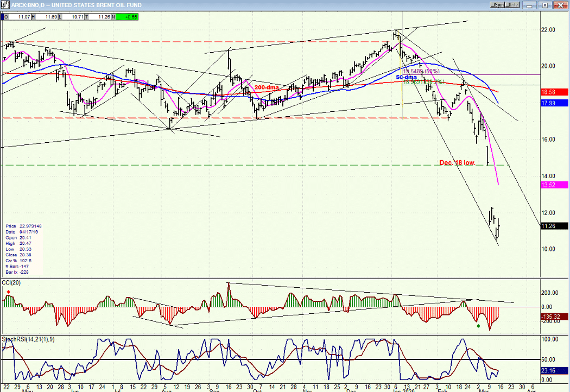570x392 pixels.
Task: Click the 200-dma text label
Action: [x=267, y=87]
